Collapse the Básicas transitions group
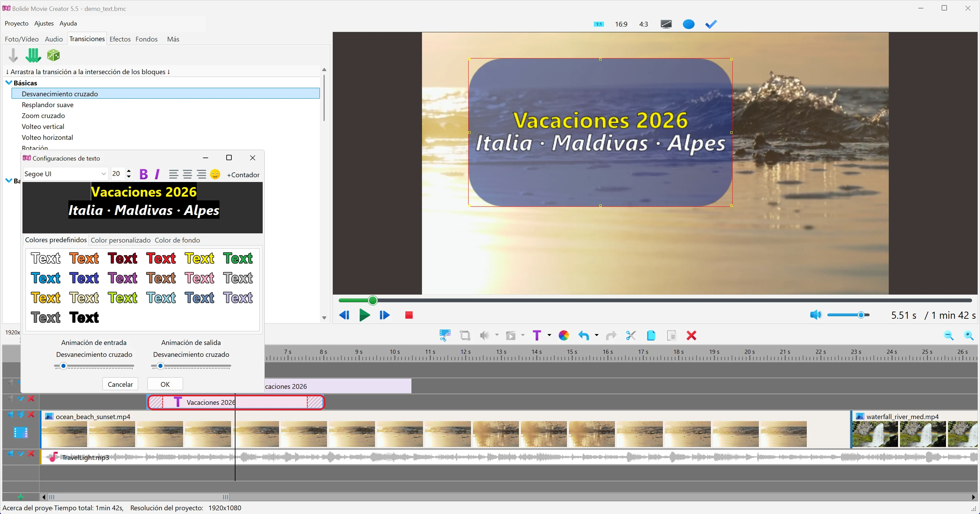 pyautogui.click(x=9, y=83)
